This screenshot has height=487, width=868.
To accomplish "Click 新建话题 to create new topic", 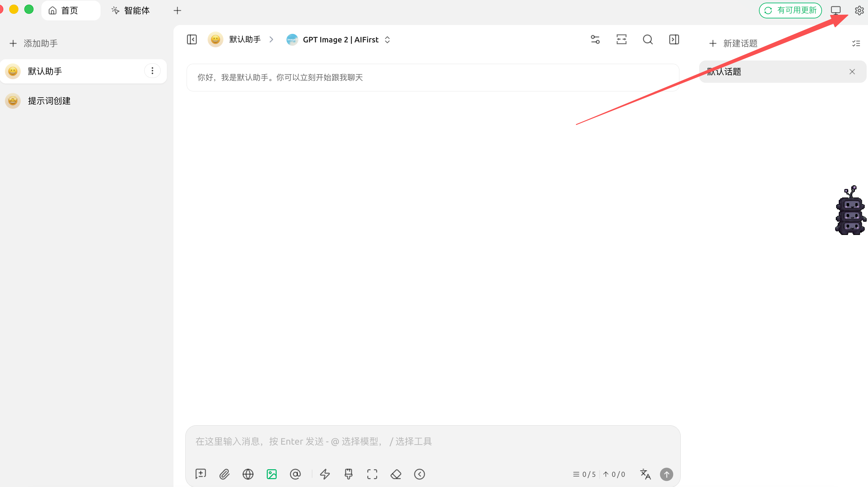I will point(733,43).
